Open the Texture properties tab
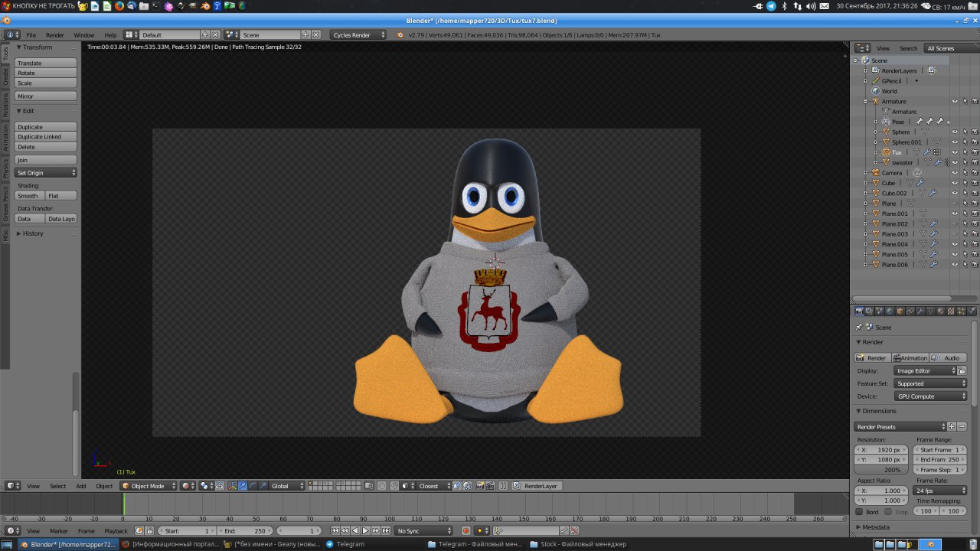This screenshot has width=980, height=551. tap(951, 311)
